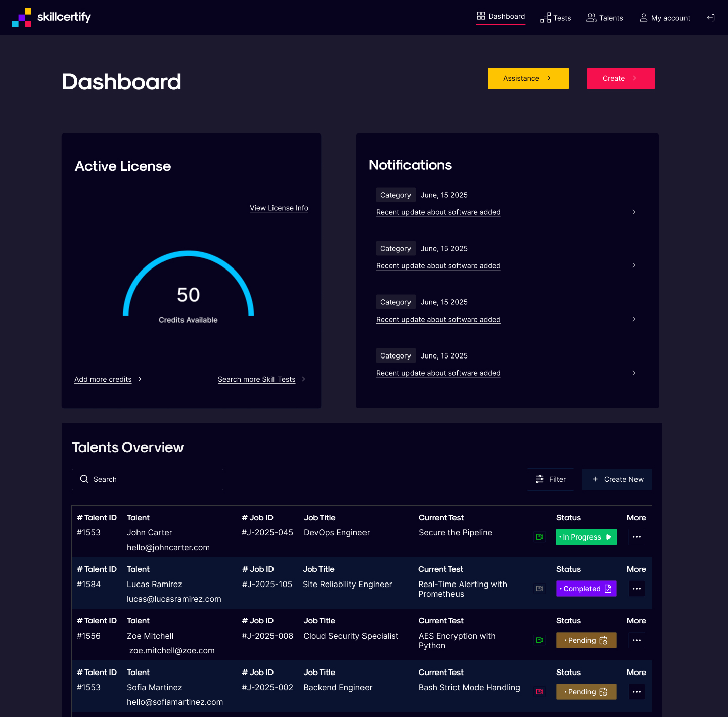728x717 pixels.
Task: Open the more options menu for John Carter
Action: click(636, 537)
